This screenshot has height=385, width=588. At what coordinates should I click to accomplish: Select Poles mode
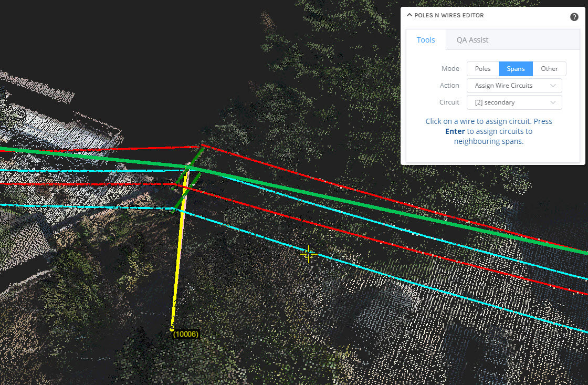[x=482, y=69]
